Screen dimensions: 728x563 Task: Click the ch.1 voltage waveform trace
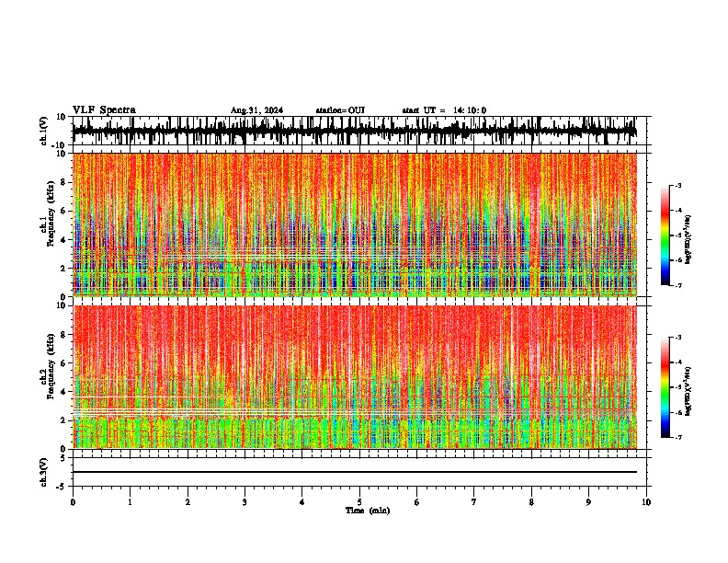[x=354, y=131]
